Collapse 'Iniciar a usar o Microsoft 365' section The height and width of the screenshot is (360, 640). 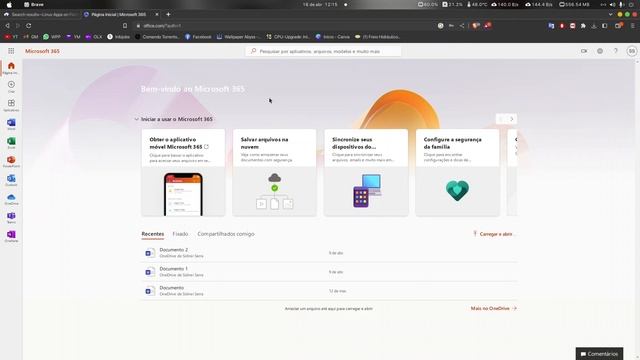[136, 119]
